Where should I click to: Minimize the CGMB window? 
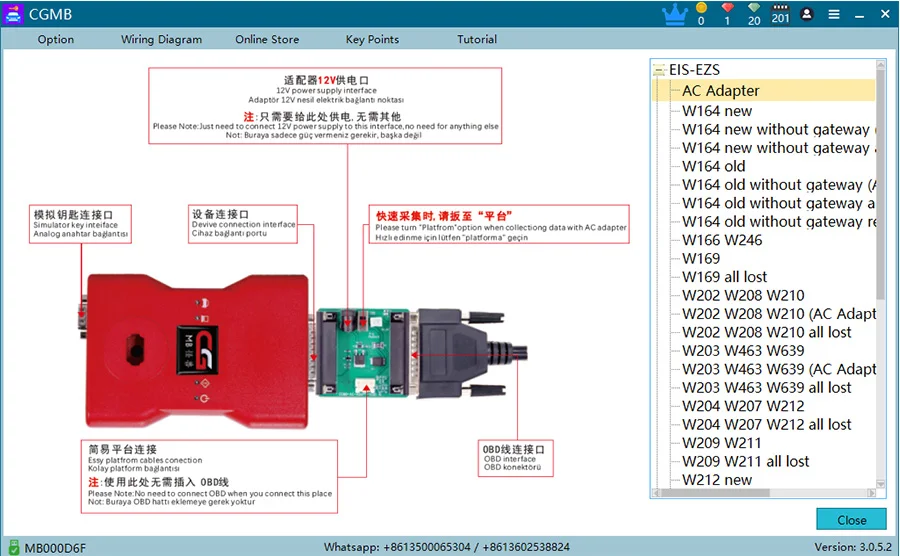click(x=859, y=15)
